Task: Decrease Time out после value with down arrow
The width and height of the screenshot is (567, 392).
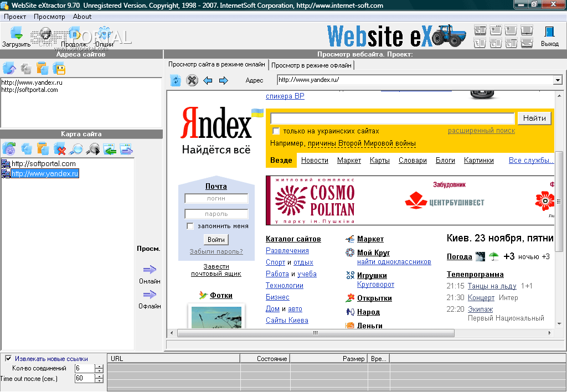Action: point(99,380)
